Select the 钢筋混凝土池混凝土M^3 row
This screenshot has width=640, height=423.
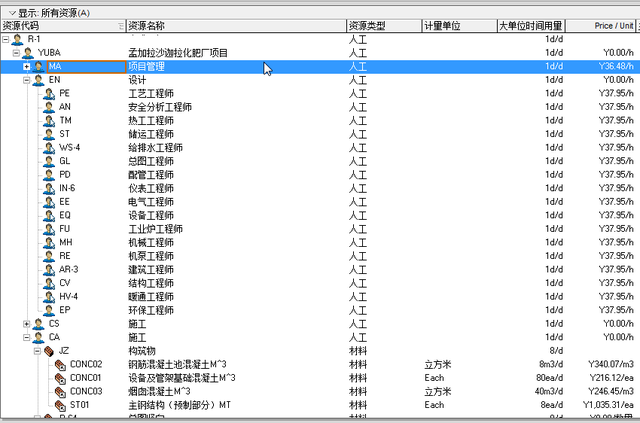pos(177,365)
